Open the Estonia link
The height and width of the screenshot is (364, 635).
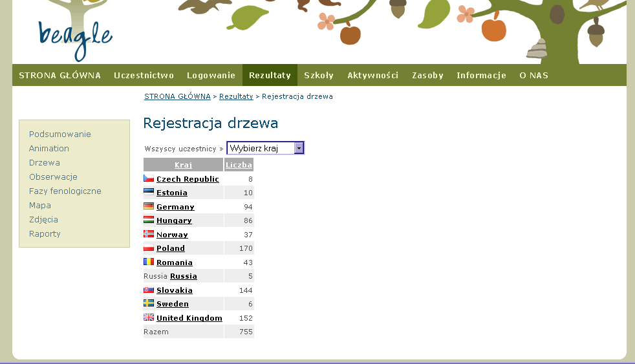click(172, 193)
